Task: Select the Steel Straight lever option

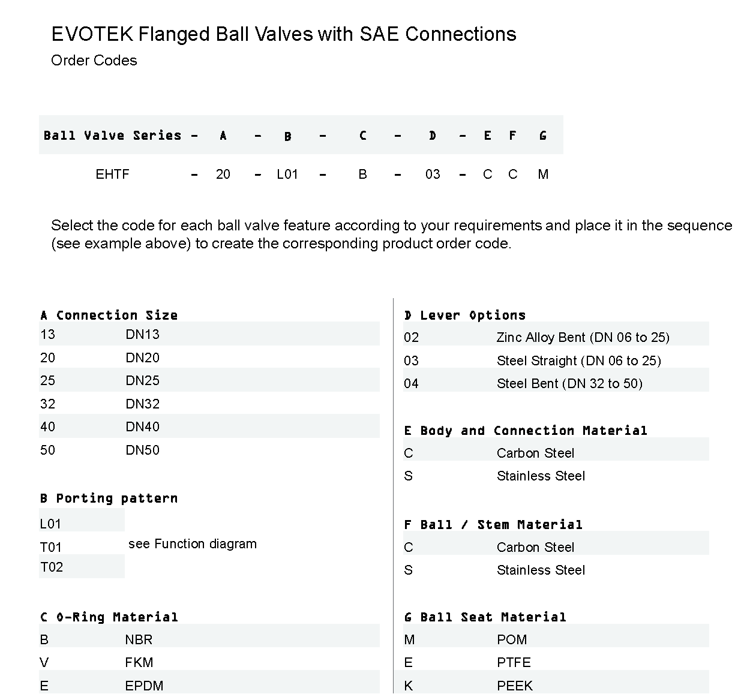Action: coord(578,361)
